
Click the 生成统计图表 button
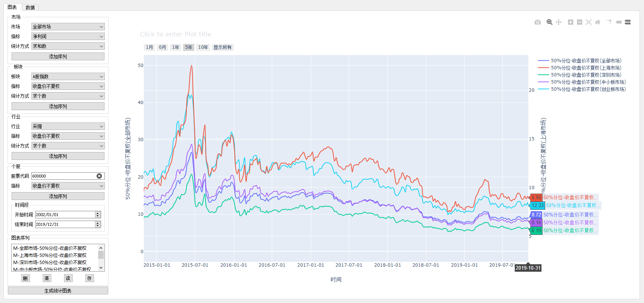click(58, 291)
